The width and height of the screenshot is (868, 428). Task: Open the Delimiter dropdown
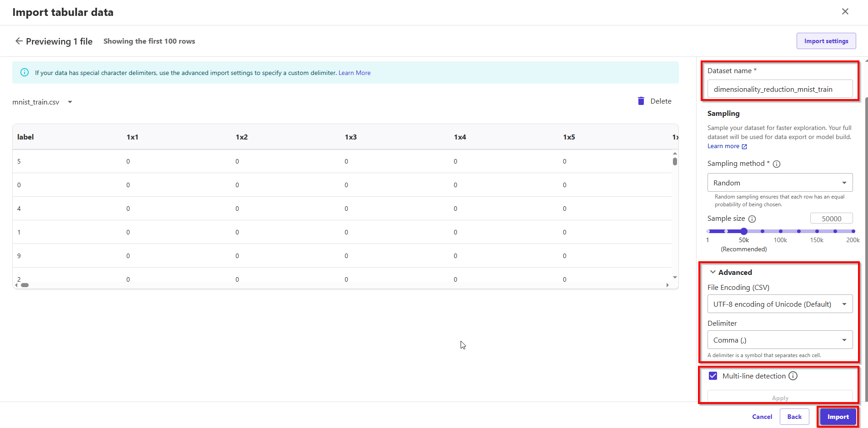pos(780,340)
